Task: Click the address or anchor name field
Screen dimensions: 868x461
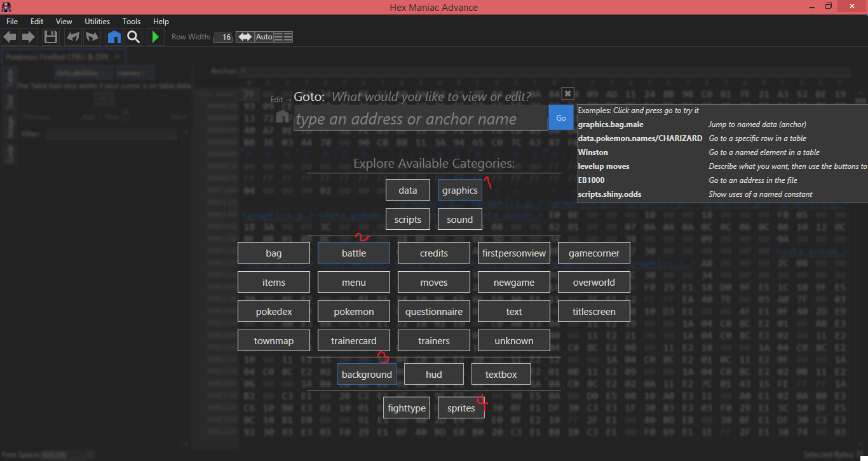Action: (421, 119)
